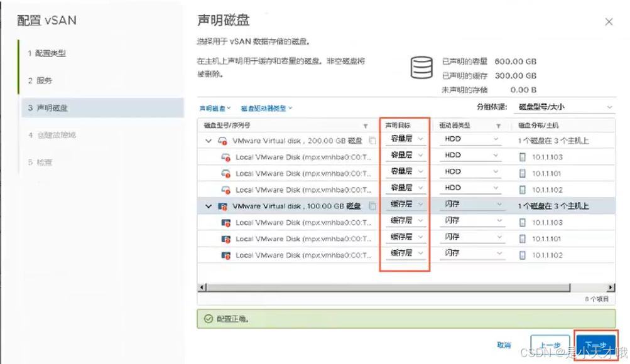Click host icon of 10.1.1.101 in the HDD row
The image size is (630, 364).
click(x=523, y=173)
